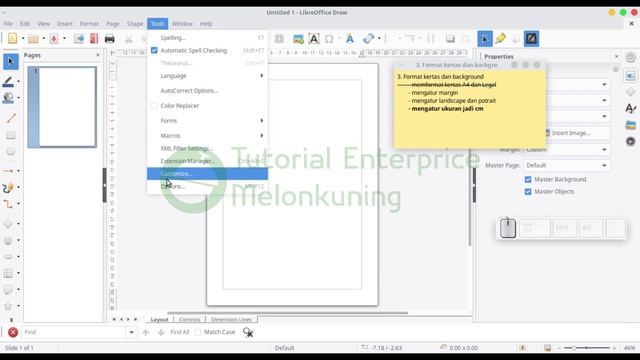The height and width of the screenshot is (360, 640).
Task: Click the Insert Text Box icon
Action: click(x=313, y=39)
